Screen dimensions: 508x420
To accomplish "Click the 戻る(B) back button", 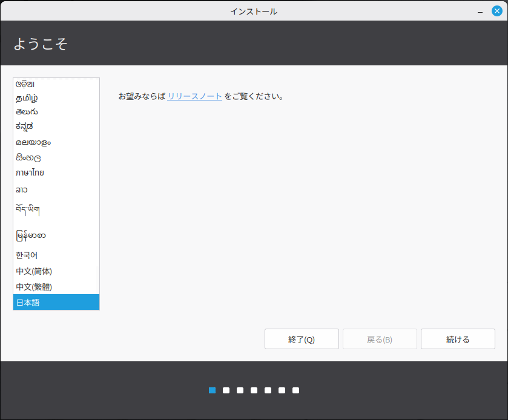I will pos(380,340).
